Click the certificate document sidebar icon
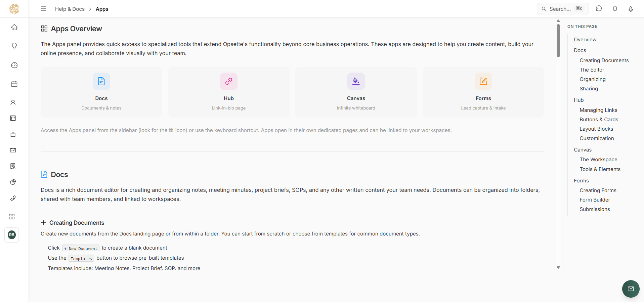 point(13,166)
